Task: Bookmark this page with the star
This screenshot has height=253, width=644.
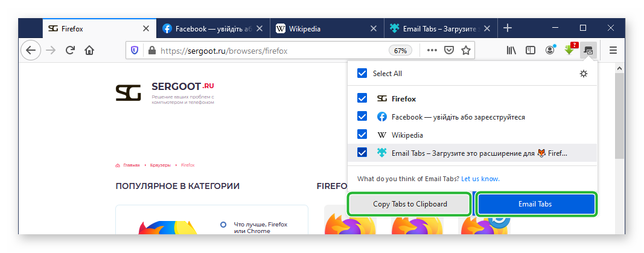Action: [465, 51]
